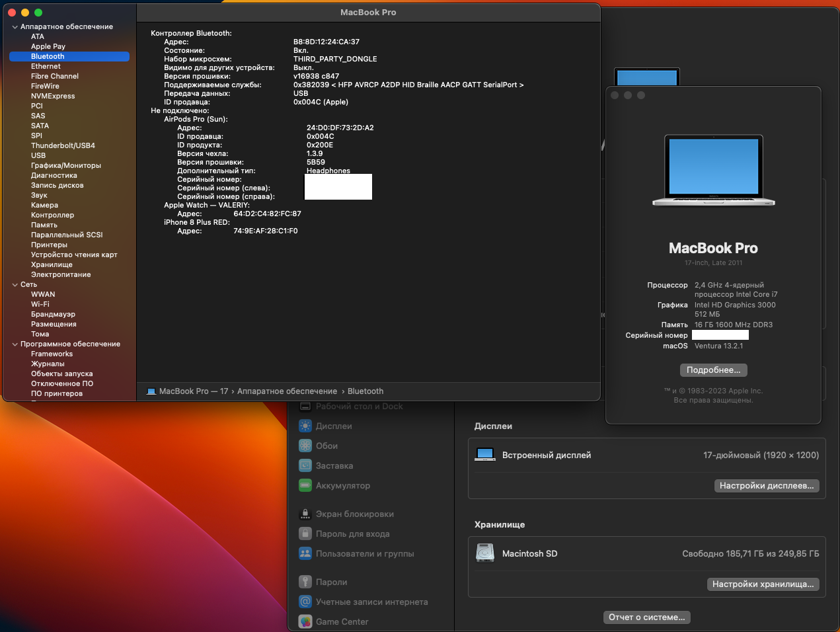This screenshot has height=632, width=840.
Task: Open Lock Screen settings icon
Action: click(x=305, y=514)
